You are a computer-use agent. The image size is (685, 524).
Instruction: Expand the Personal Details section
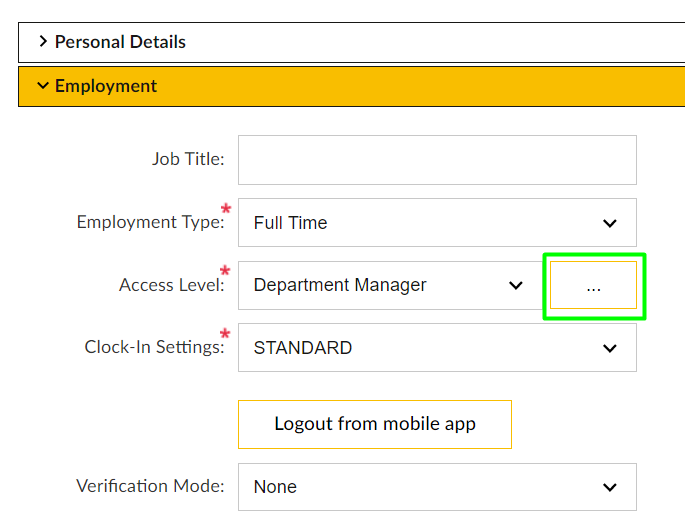click(x=351, y=42)
